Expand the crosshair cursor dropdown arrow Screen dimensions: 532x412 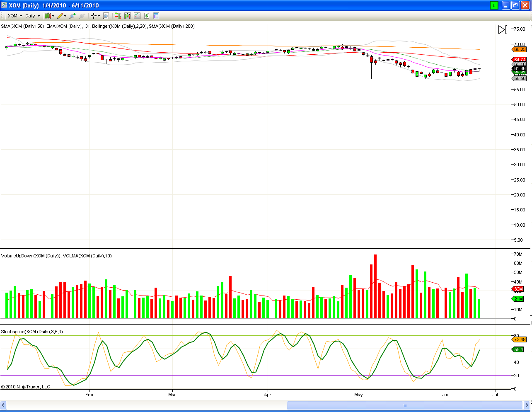(x=99, y=16)
